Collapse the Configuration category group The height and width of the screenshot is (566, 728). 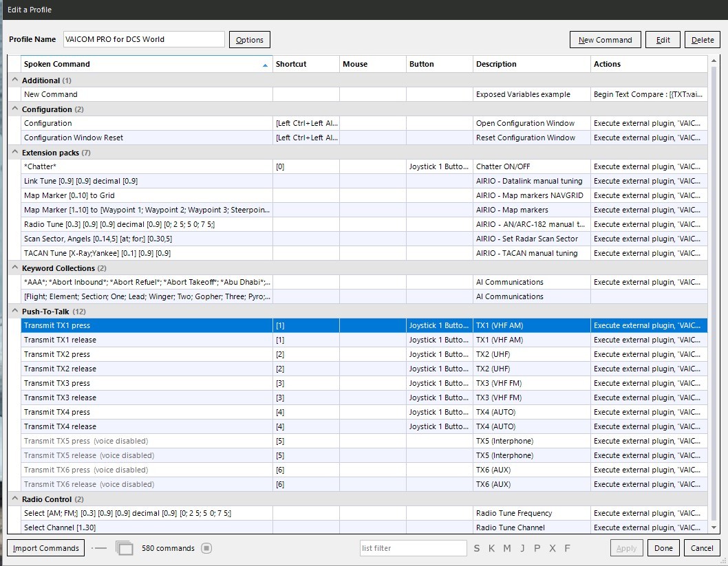[x=15, y=109]
